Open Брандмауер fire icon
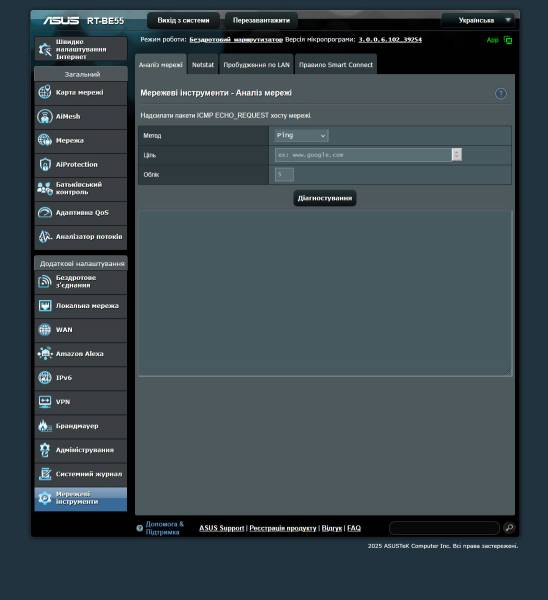Viewport: 548px width, 600px height. (x=45, y=426)
